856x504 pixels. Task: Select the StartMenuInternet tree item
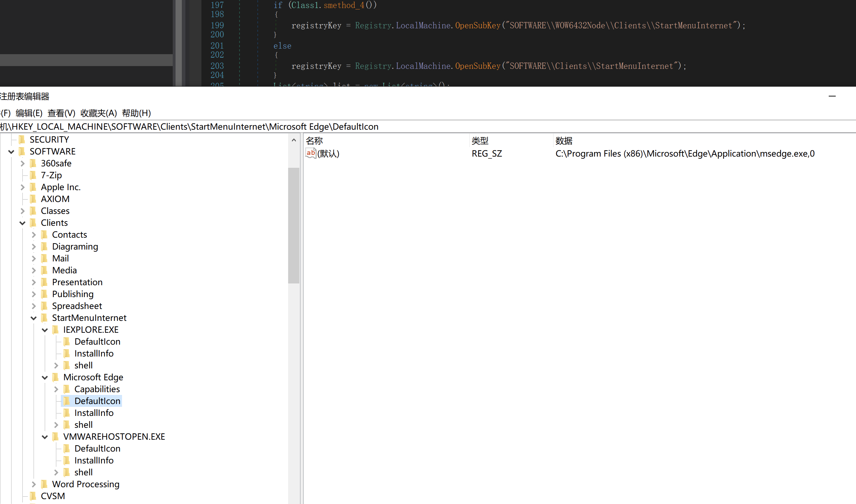pos(89,318)
